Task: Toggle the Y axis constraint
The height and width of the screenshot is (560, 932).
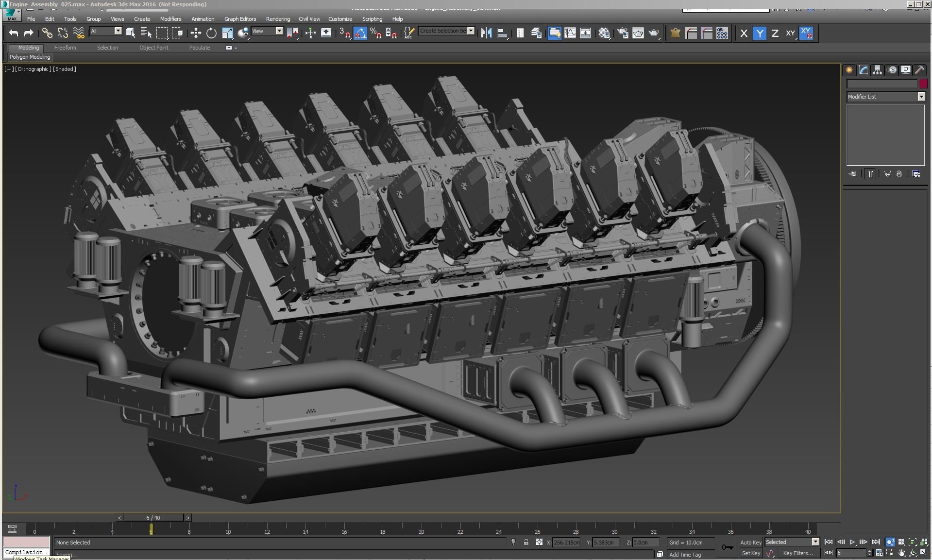Action: point(760,33)
